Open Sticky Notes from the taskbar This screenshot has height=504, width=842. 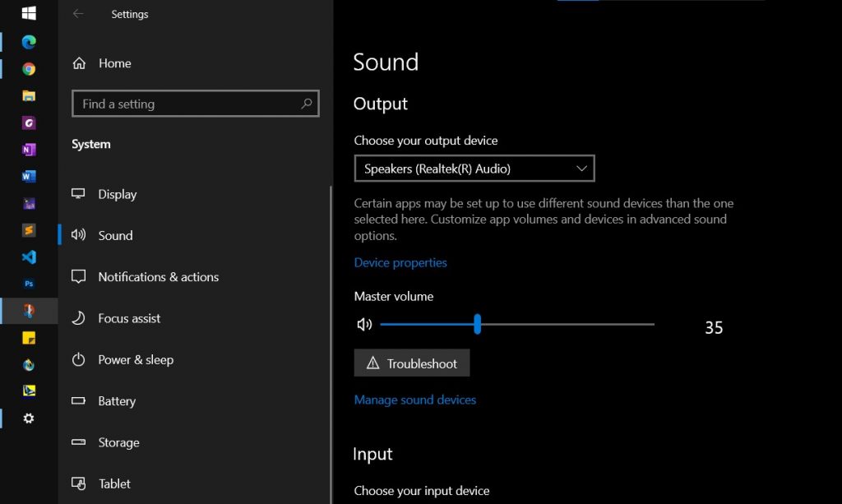coord(29,338)
